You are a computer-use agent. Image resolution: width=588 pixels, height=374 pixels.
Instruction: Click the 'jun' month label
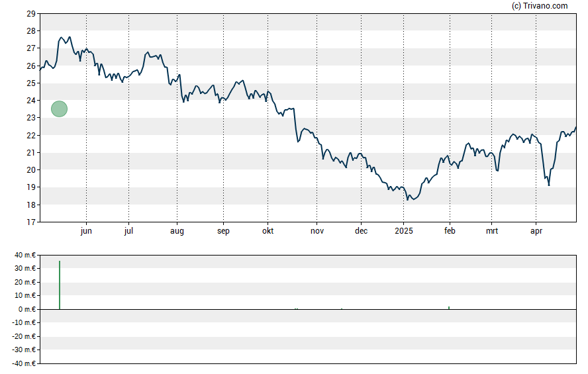(86, 231)
